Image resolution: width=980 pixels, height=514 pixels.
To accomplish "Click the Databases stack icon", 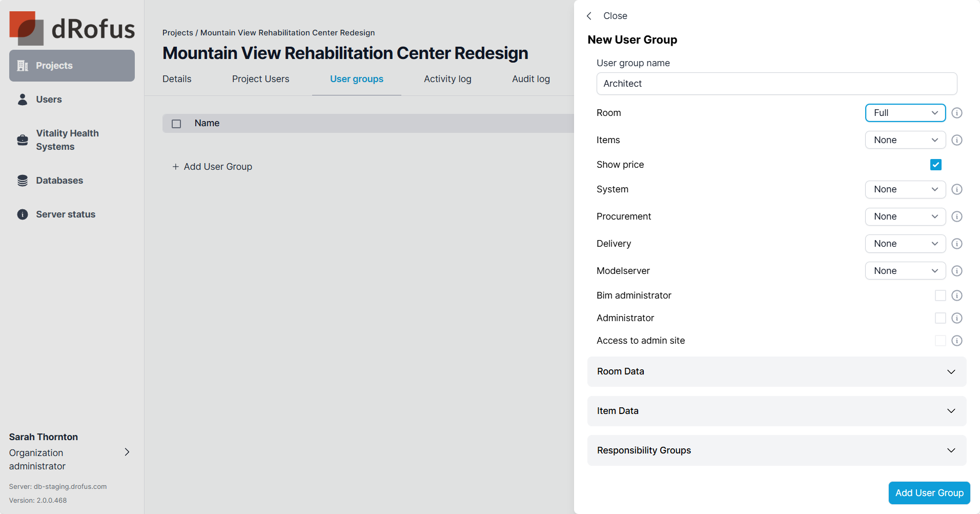I will click(23, 181).
